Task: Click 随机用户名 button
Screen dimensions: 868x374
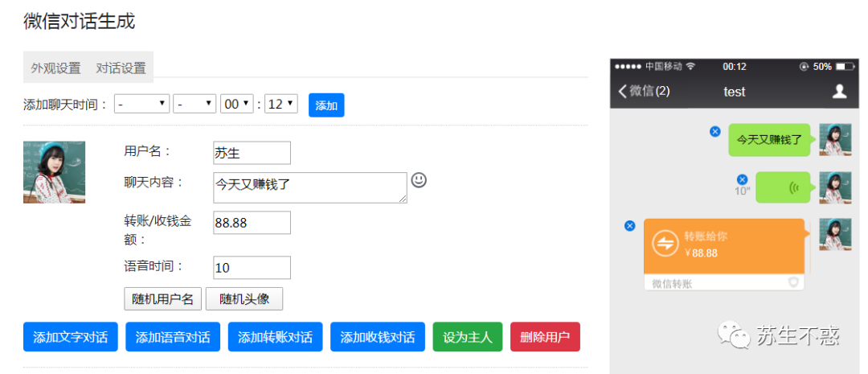Action: [x=162, y=298]
